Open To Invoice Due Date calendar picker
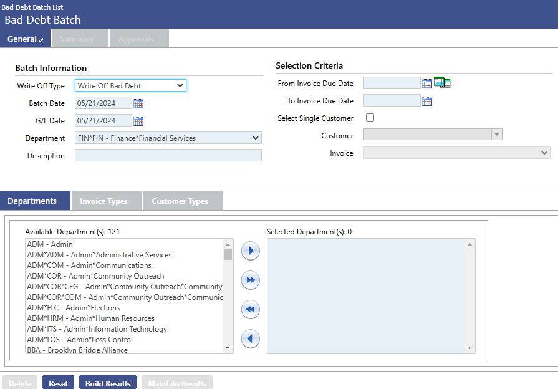The image size is (558, 392). (427, 101)
